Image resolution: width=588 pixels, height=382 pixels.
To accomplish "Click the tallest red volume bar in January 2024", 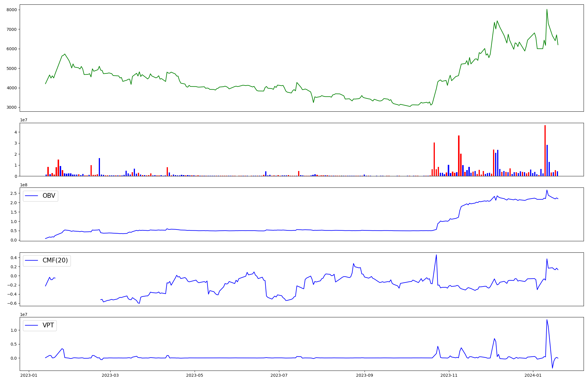I will point(545,151).
